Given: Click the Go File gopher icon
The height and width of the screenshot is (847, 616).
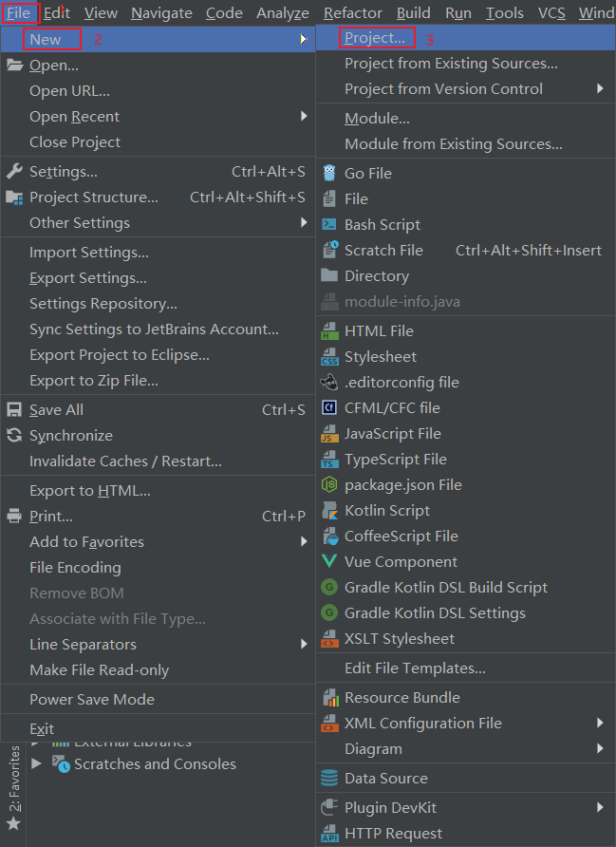Looking at the screenshot, I should 329,174.
